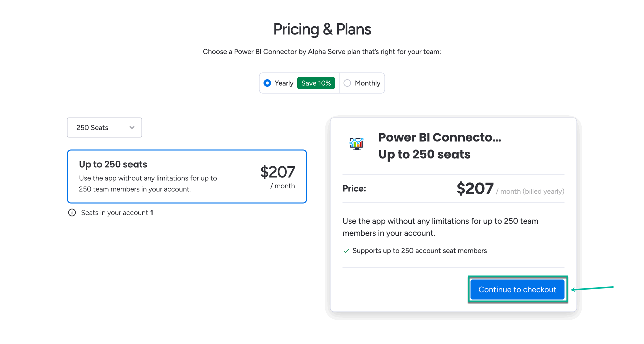Click the Power BI Connector app icon

point(356,144)
